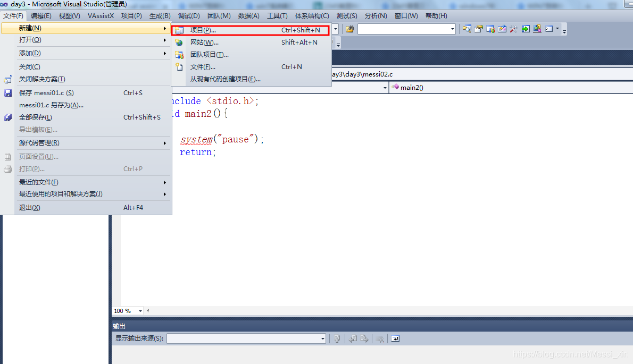
Task: Open the 帮助(H) menu
Action: (x=436, y=16)
